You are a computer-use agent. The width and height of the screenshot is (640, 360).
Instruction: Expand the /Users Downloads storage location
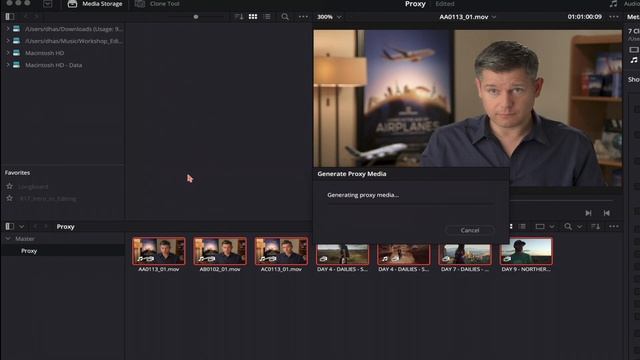click(x=7, y=29)
